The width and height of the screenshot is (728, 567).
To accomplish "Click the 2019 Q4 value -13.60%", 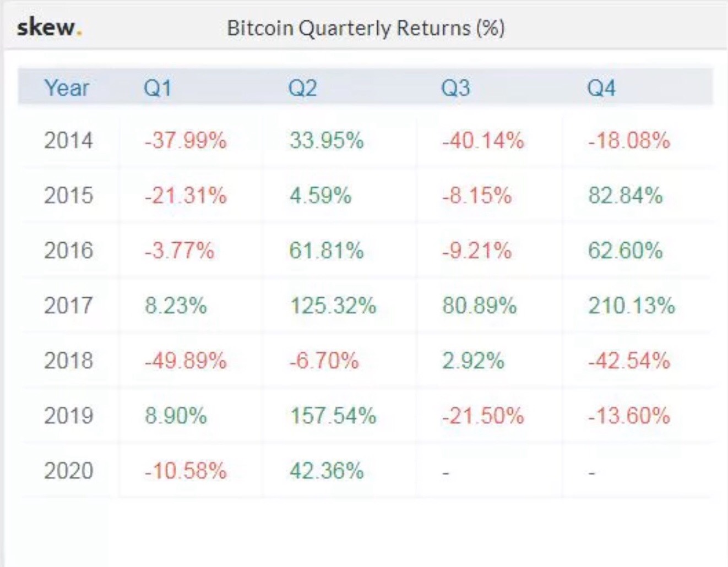I will click(x=629, y=416).
